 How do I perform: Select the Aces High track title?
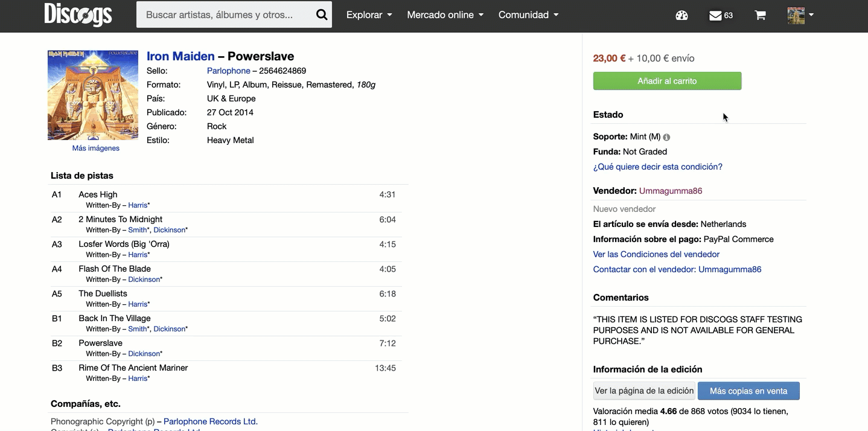click(x=98, y=194)
